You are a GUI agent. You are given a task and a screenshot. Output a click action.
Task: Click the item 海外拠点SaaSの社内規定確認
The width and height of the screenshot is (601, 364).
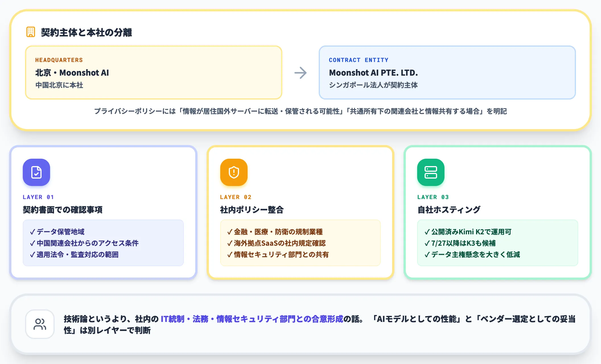(276, 243)
